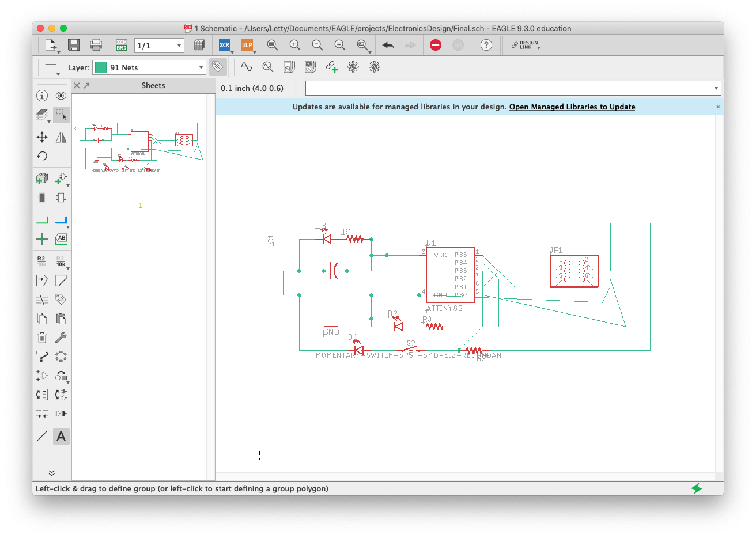This screenshot has width=756, height=538.
Task: Select the Rotate tool
Action: (42, 156)
